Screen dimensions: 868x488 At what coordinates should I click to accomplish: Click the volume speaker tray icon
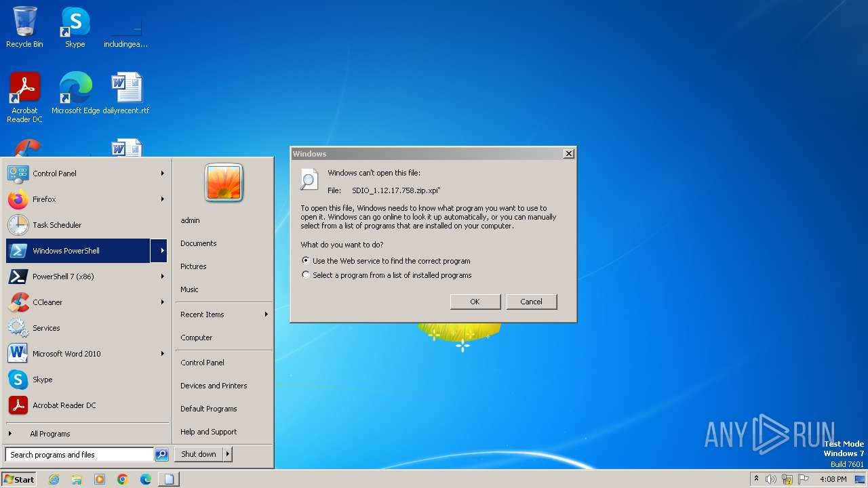coord(770,479)
